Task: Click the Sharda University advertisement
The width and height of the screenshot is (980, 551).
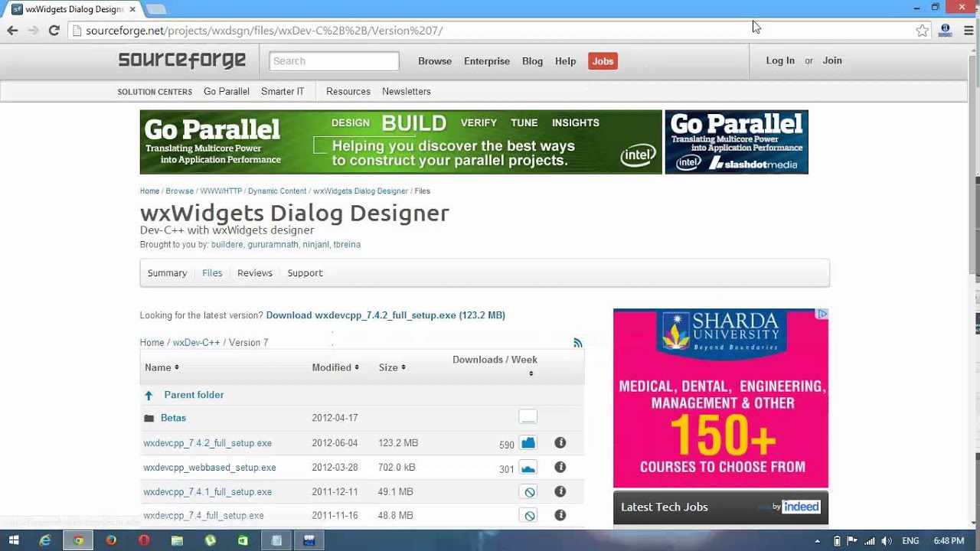Action: (720, 398)
